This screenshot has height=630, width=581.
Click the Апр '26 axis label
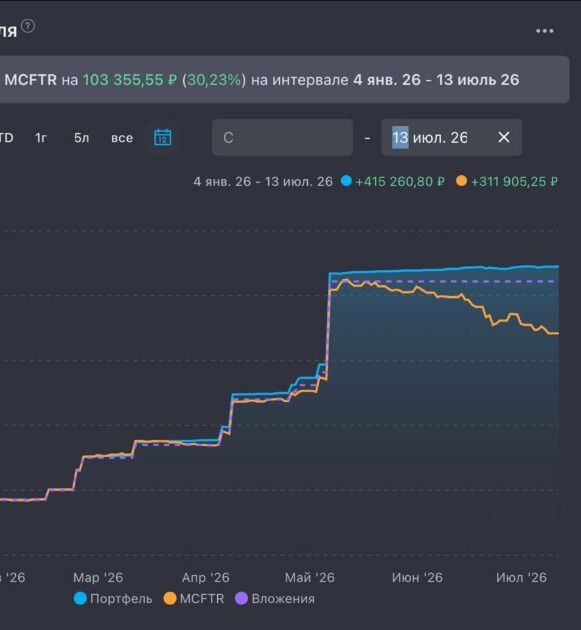(x=205, y=577)
